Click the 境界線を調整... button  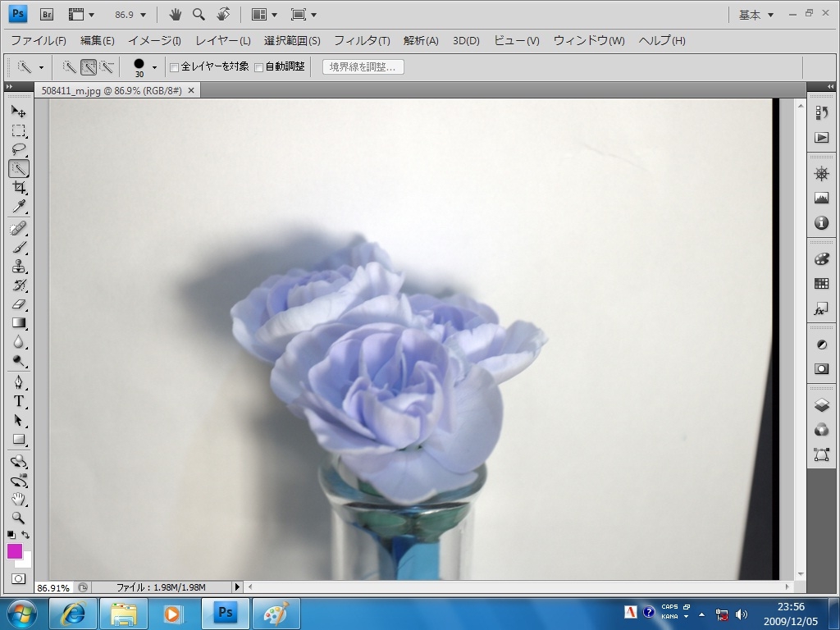coord(363,67)
